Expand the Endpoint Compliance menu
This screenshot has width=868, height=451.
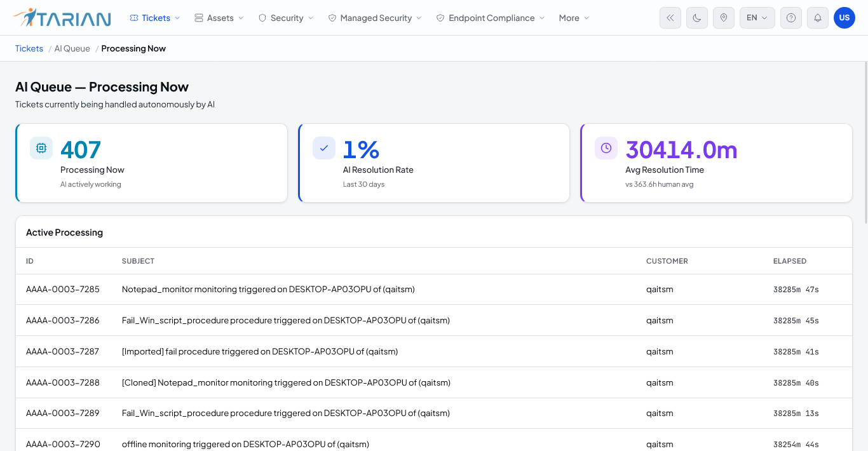(x=491, y=18)
